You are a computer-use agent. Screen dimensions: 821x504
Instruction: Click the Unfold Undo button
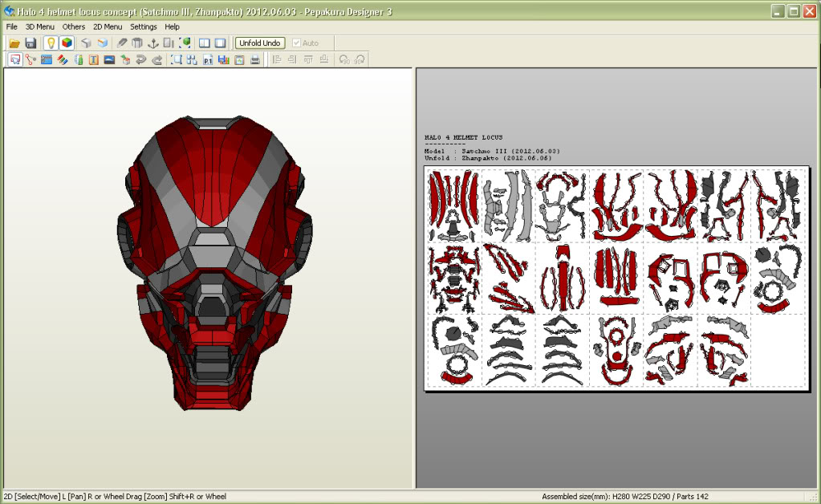(260, 43)
